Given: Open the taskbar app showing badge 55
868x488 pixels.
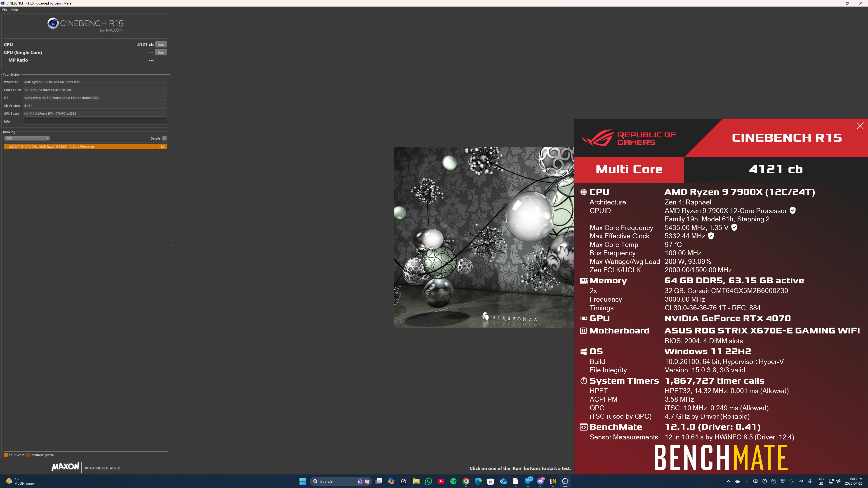Looking at the screenshot, I should pyautogui.click(x=528, y=481).
